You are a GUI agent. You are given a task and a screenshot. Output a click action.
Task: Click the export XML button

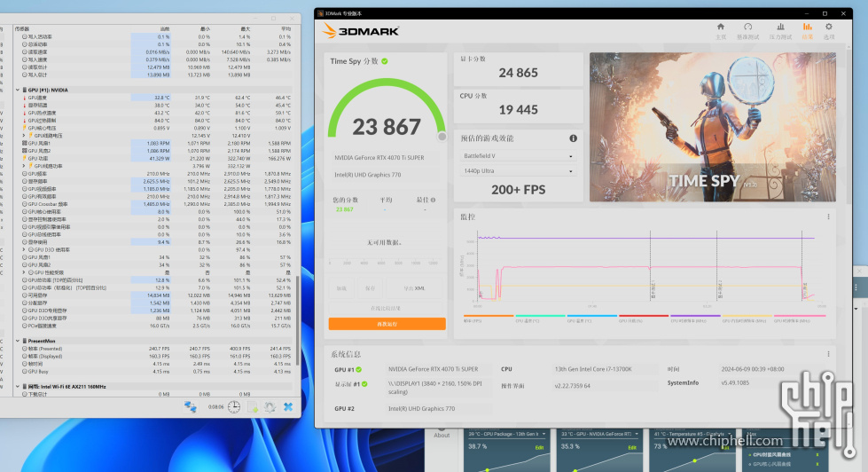pos(414,288)
